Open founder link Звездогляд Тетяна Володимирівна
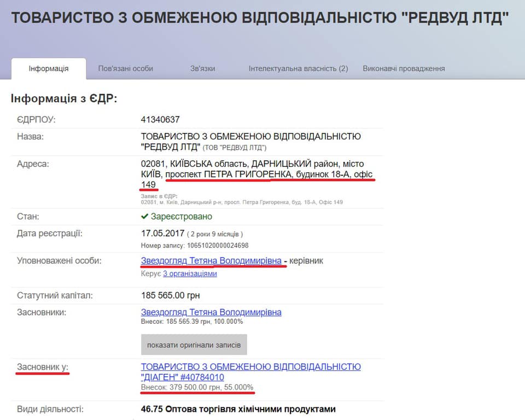 pyautogui.click(x=210, y=312)
